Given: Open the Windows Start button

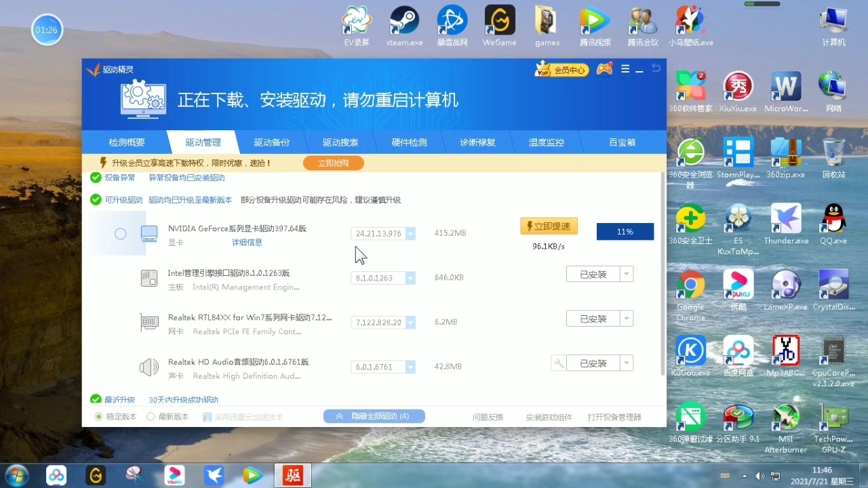Looking at the screenshot, I should (16, 475).
